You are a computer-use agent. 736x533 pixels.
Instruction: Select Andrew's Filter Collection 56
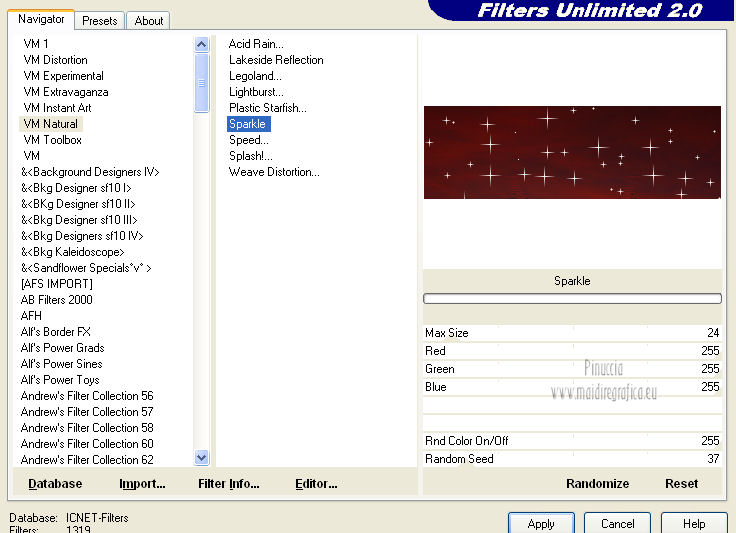(x=87, y=396)
